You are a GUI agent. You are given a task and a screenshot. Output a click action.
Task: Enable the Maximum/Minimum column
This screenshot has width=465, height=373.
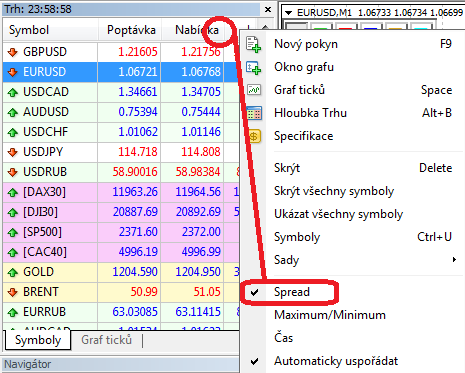pos(330,315)
